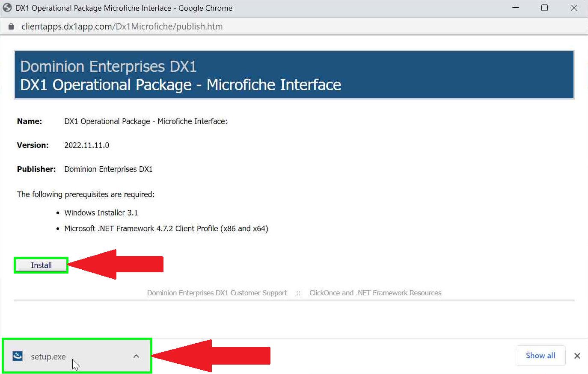Select the version number 2022.11.11.0
Screen dimensions: 588x374
click(87, 145)
